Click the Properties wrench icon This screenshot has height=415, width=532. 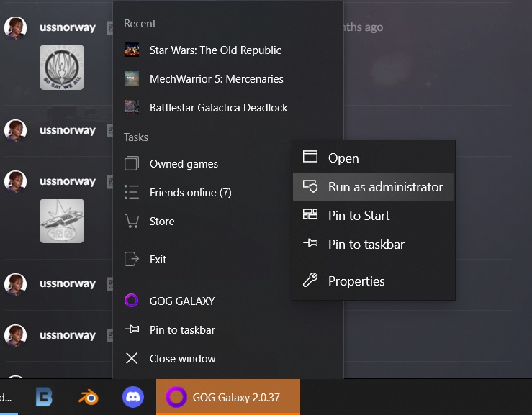tap(310, 280)
